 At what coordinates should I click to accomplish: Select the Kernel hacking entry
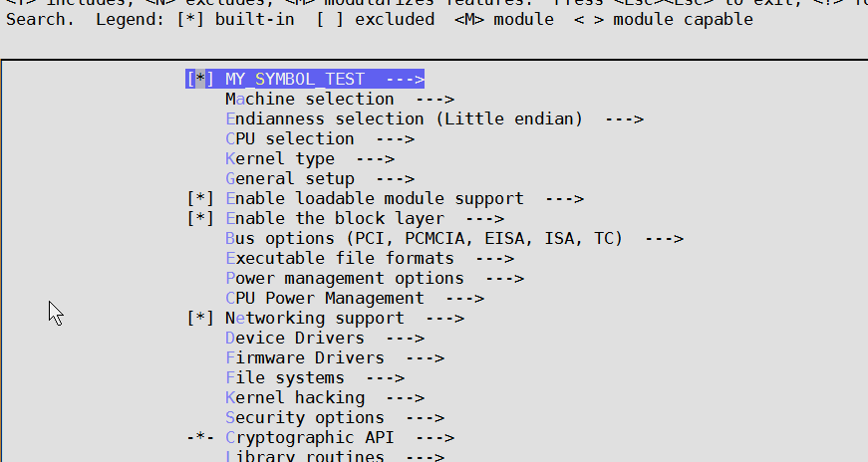(294, 398)
